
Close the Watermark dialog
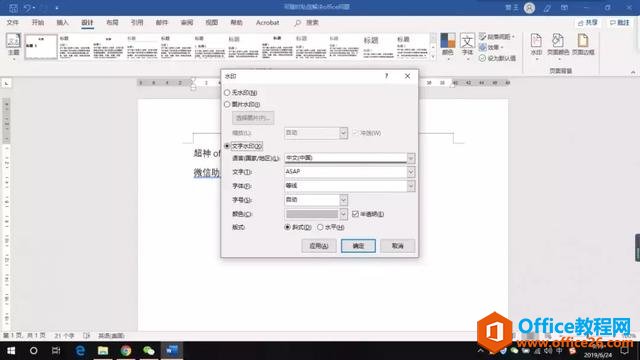pyautogui.click(x=407, y=76)
